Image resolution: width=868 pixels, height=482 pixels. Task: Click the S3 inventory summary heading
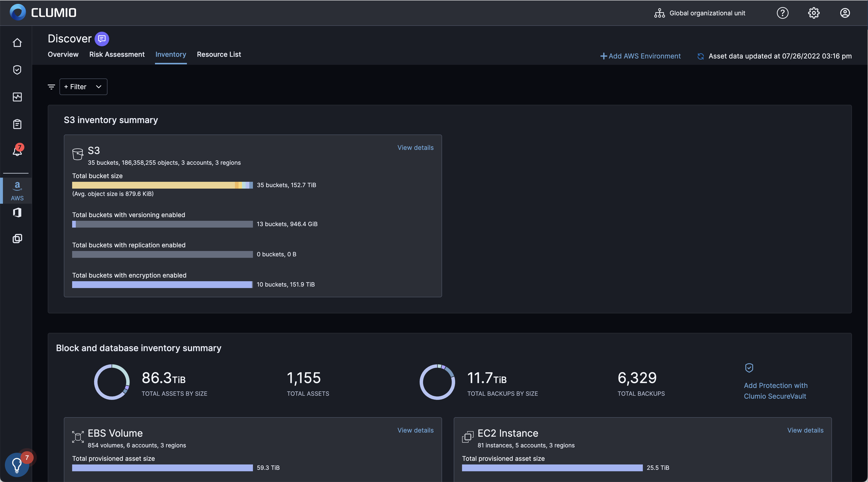pos(111,120)
